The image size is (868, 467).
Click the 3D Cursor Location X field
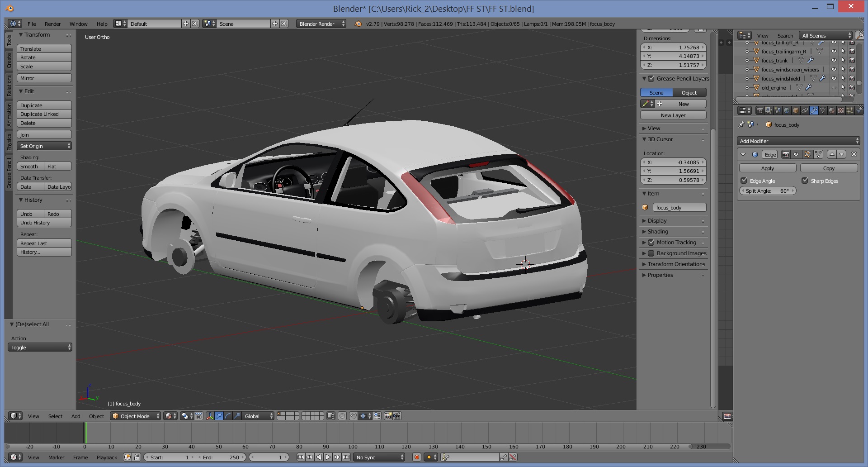tap(673, 162)
